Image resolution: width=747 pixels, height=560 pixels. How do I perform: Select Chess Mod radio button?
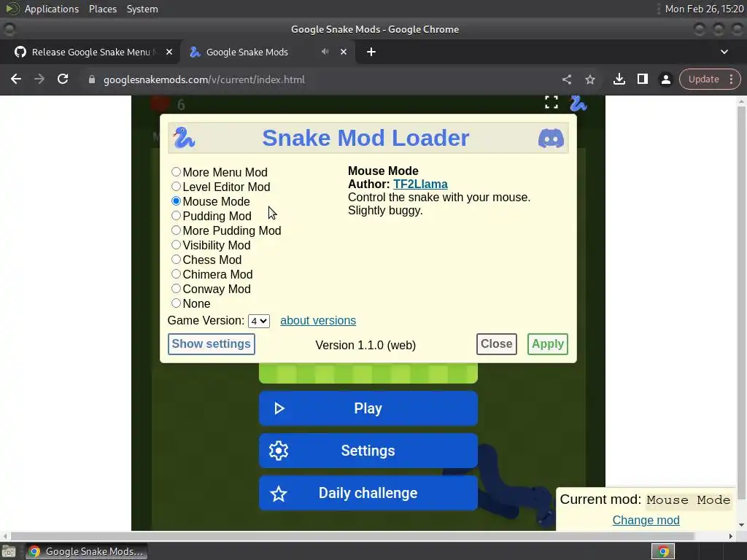coord(177,260)
